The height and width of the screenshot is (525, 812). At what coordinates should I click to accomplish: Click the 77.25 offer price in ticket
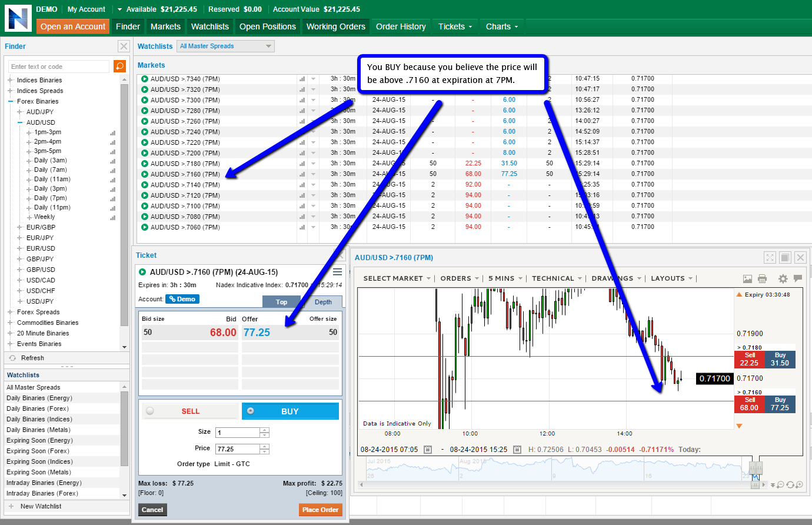[x=257, y=333]
